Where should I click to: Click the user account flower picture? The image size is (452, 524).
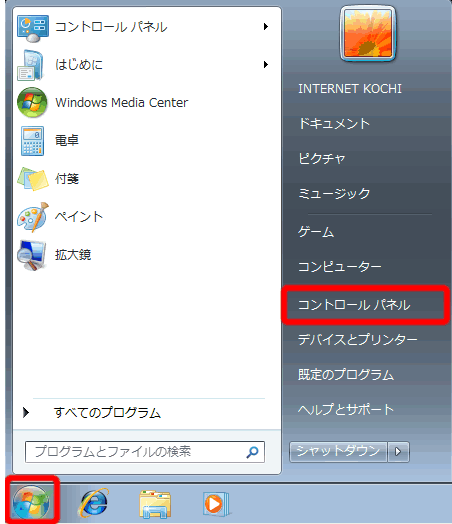[x=368, y=33]
